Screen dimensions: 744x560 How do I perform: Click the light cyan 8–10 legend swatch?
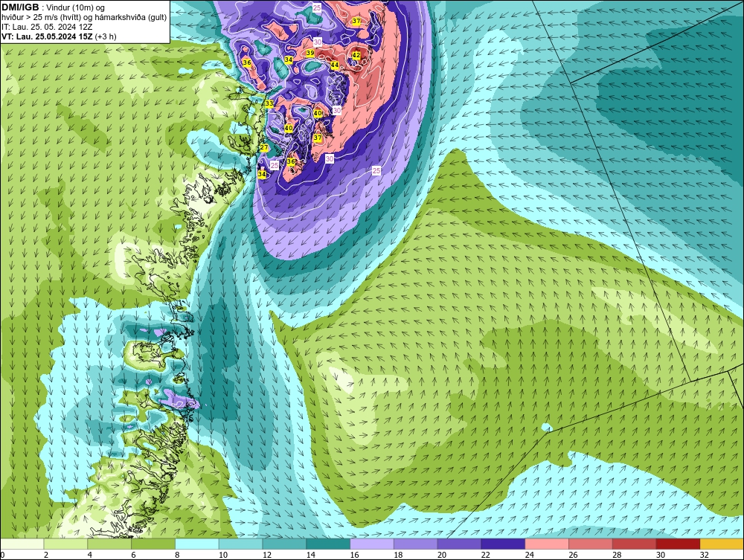(x=197, y=544)
